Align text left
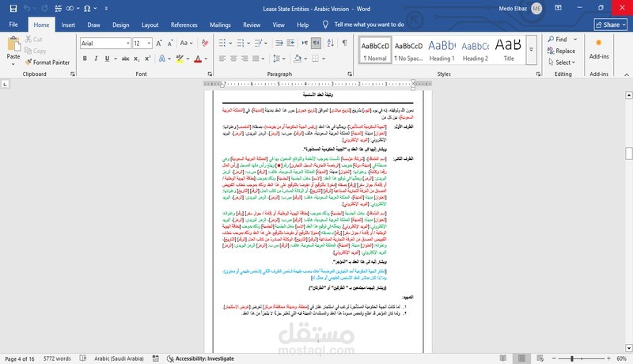 (x=222, y=59)
